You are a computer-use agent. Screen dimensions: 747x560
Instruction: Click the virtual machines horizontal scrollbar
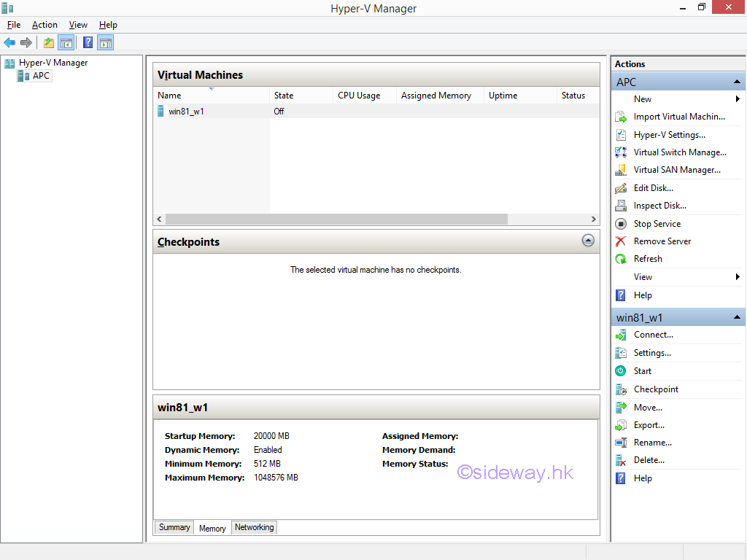click(x=336, y=219)
